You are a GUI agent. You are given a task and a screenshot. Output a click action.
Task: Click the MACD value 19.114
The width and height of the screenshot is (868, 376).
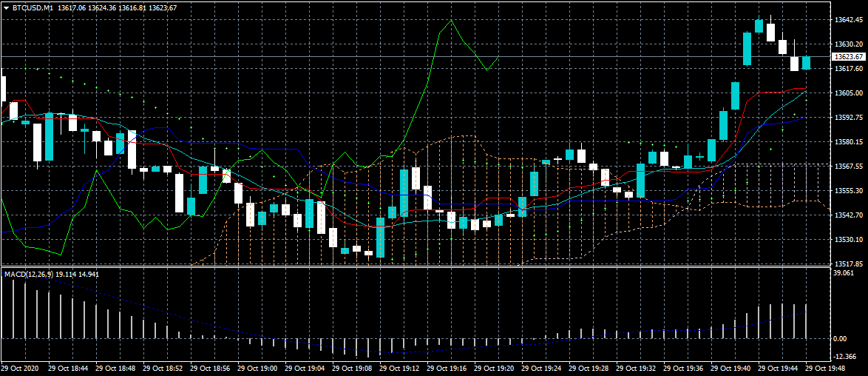click(65, 274)
